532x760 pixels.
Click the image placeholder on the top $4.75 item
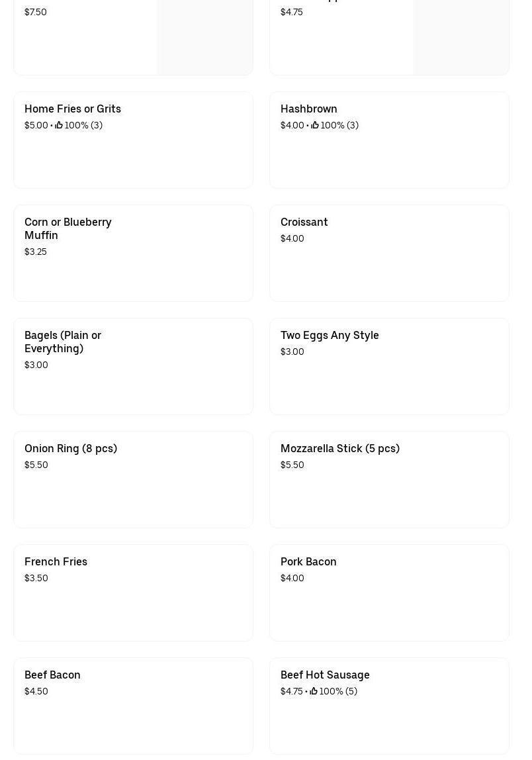click(461, 36)
